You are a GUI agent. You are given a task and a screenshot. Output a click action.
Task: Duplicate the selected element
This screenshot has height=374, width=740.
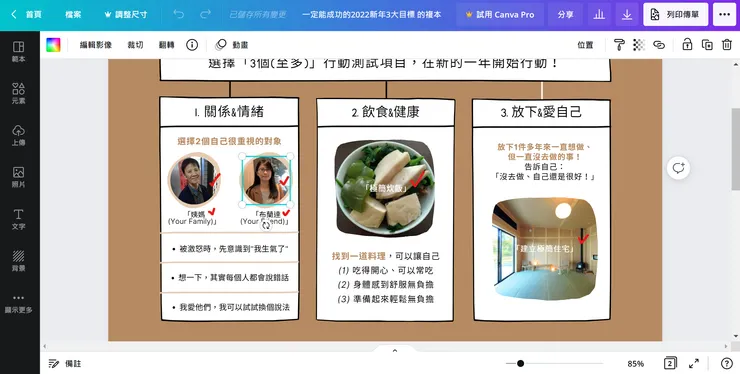tap(707, 45)
